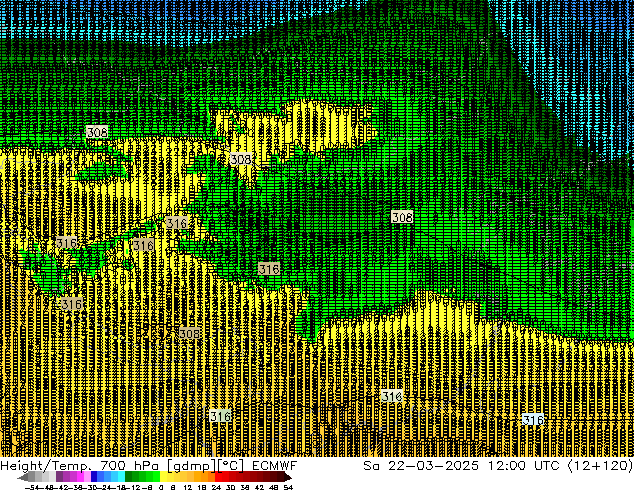
Task: Click the '0' legend value
Action: [161, 487]
